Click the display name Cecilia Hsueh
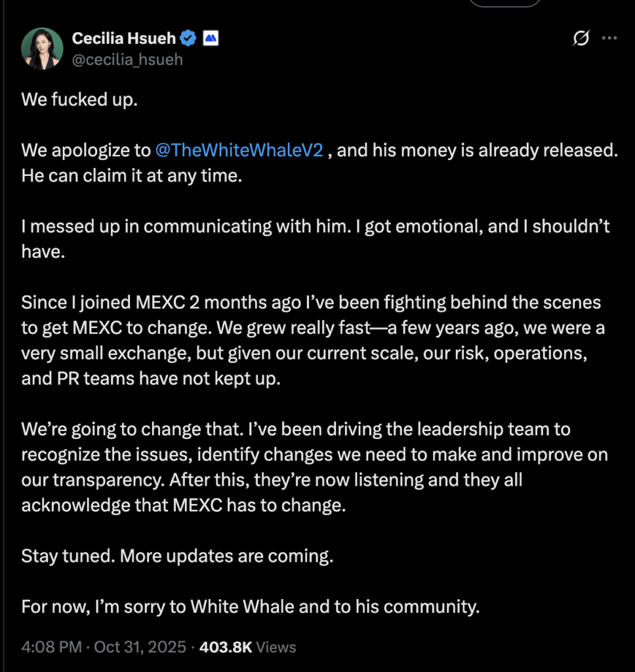Image resolution: width=635 pixels, height=672 pixels. coord(124,39)
